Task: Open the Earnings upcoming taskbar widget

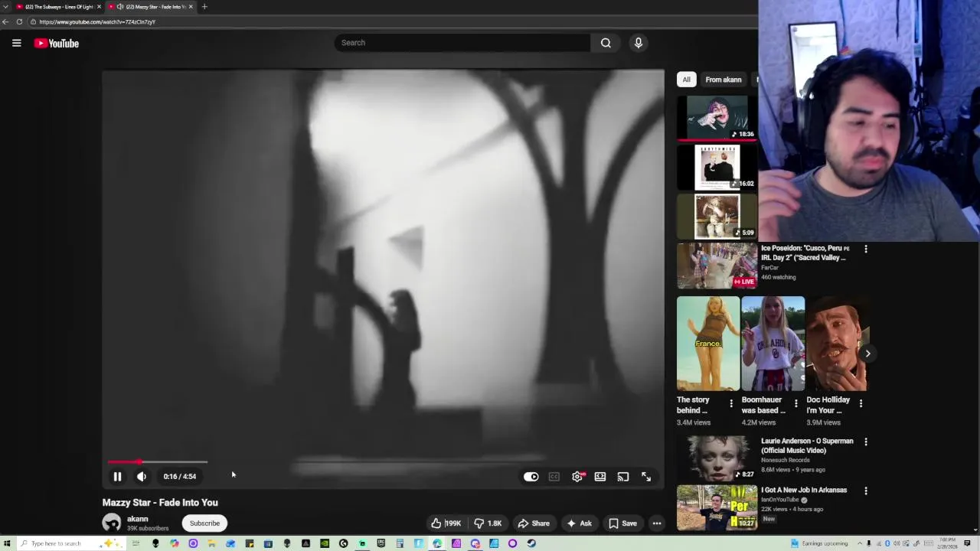Action: click(819, 543)
